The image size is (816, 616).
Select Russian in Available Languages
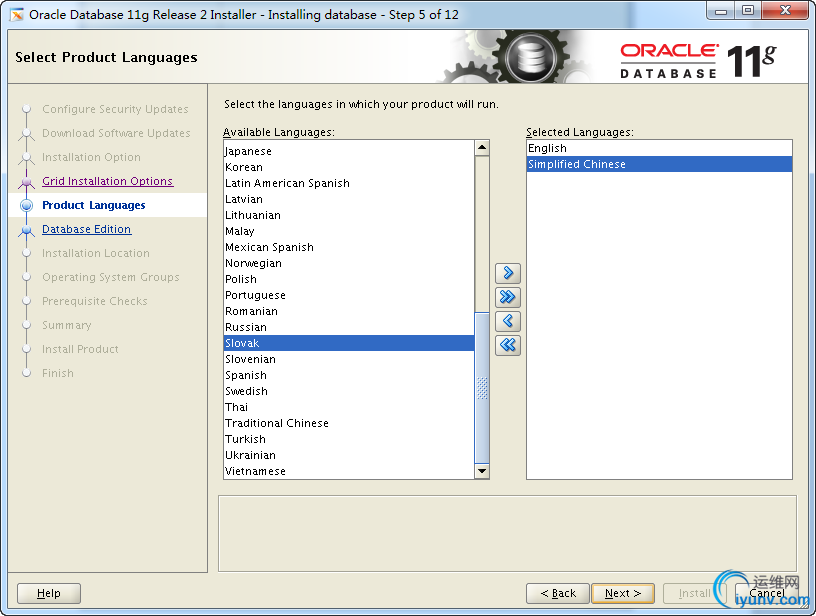(x=349, y=327)
